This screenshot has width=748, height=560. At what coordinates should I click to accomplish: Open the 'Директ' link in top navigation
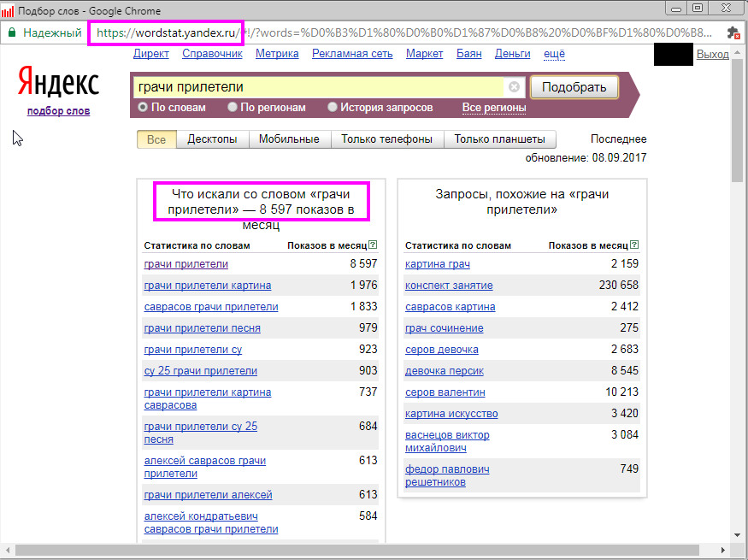point(151,53)
